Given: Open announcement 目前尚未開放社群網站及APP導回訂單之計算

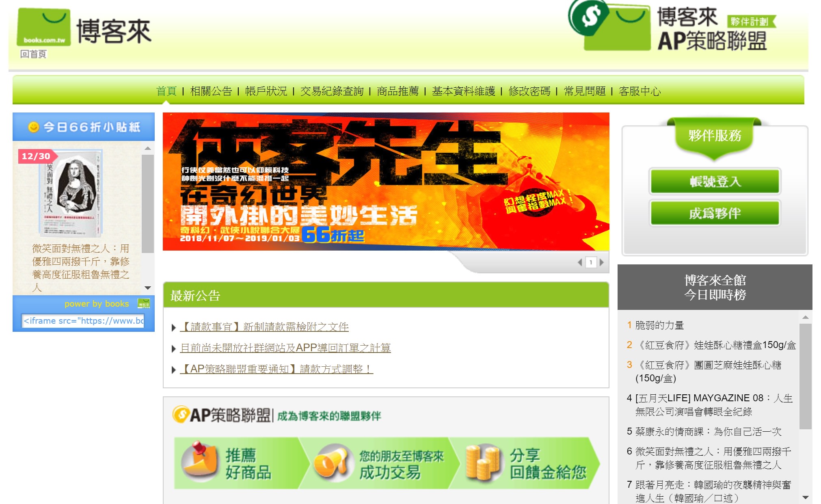Looking at the screenshot, I should click(285, 348).
